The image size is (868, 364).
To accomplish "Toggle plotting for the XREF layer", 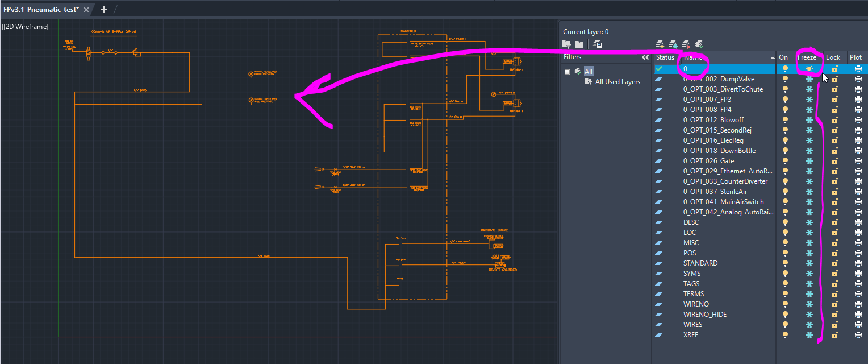I will click(858, 334).
